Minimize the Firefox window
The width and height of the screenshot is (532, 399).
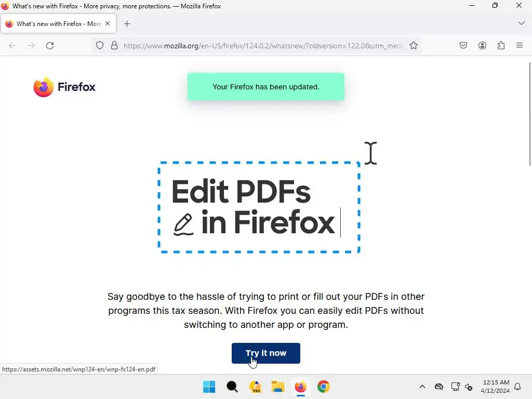(472, 5)
